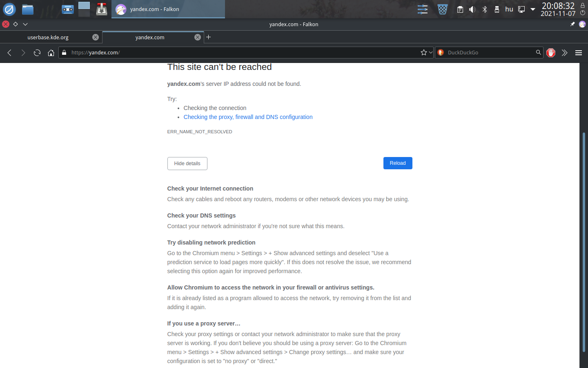
Task: Open the Falkon main hamburger menu
Action: [x=579, y=52]
